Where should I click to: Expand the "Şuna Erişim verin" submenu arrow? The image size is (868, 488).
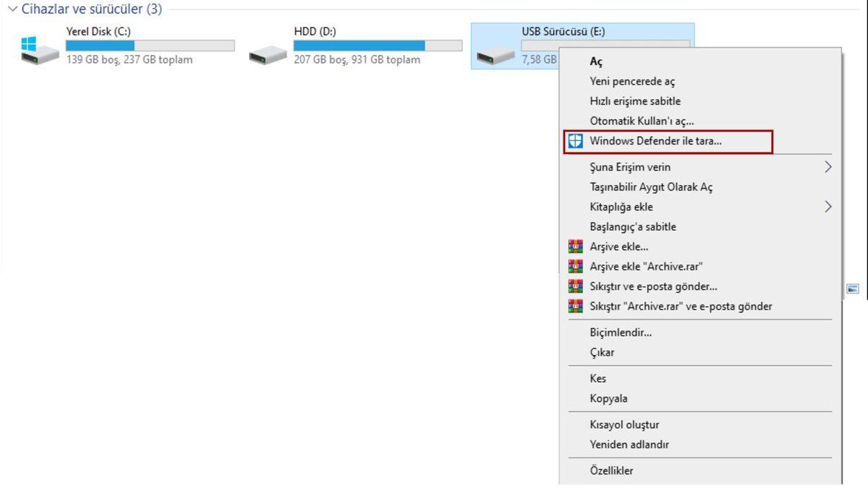pos(827,167)
